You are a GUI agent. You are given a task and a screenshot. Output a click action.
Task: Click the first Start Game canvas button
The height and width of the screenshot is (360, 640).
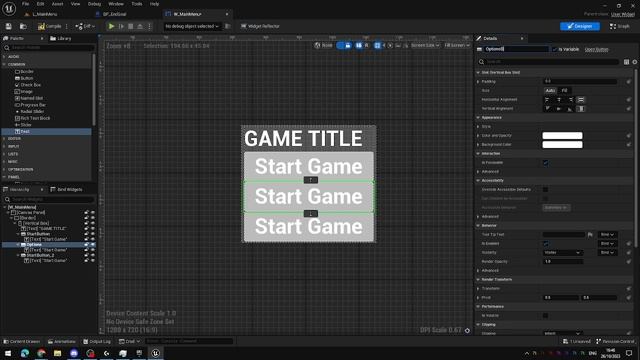(x=309, y=166)
